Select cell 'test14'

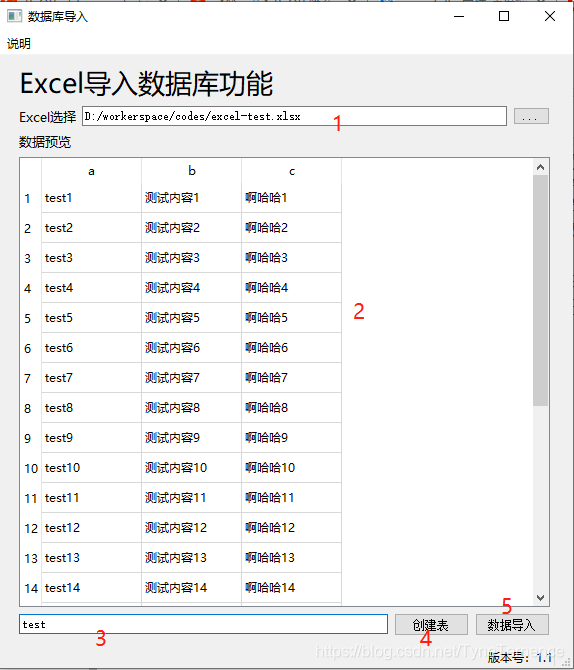[91, 588]
